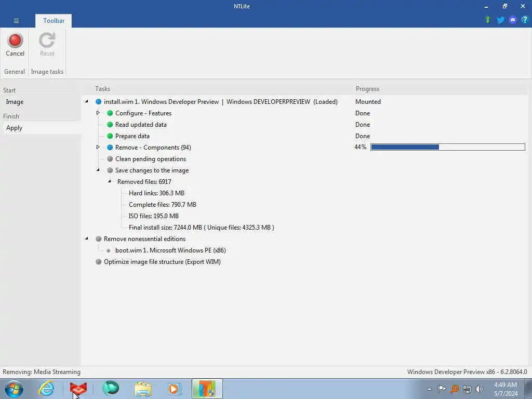Click grey dot of Remove nonessential editions
This screenshot has height=399, width=532.
(x=98, y=239)
